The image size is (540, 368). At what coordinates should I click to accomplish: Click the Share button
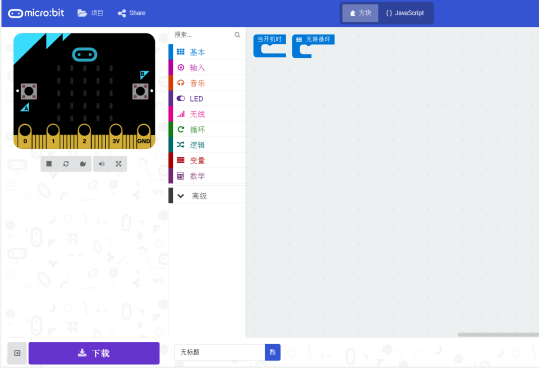(x=132, y=13)
